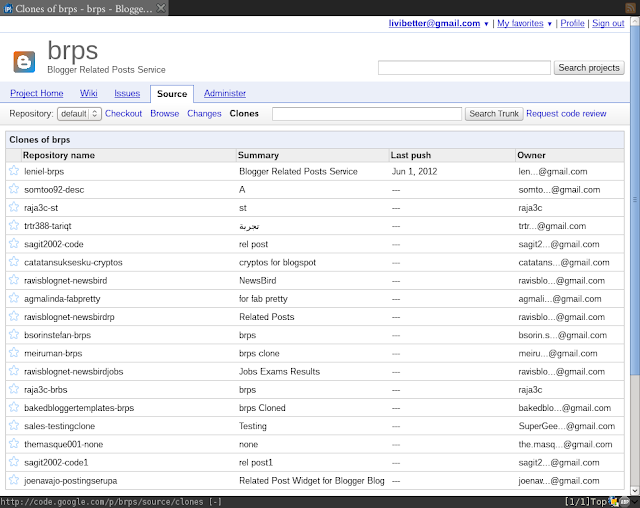Focus the search trunk input field
Image resolution: width=640 pixels, height=508 pixels.
pos(367,114)
